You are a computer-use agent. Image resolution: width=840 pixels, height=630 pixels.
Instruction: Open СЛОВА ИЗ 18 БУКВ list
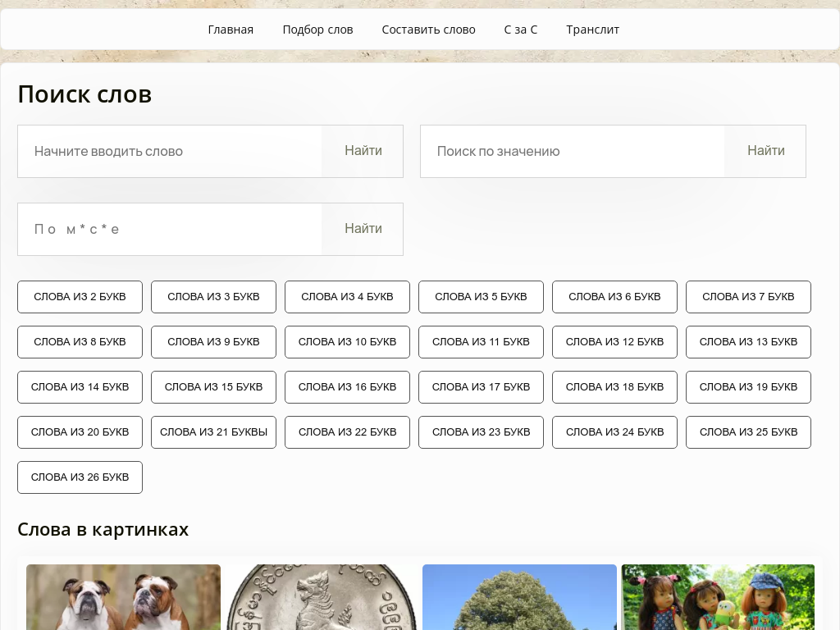point(614,387)
